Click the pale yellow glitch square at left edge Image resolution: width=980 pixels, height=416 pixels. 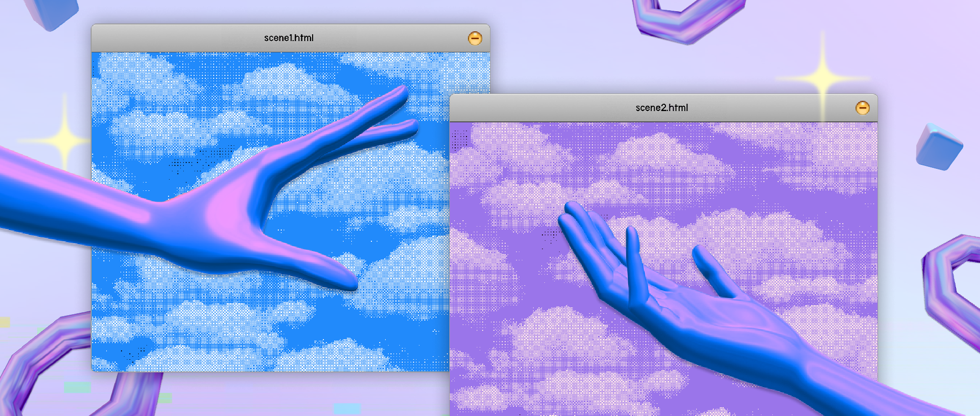coord(5,322)
